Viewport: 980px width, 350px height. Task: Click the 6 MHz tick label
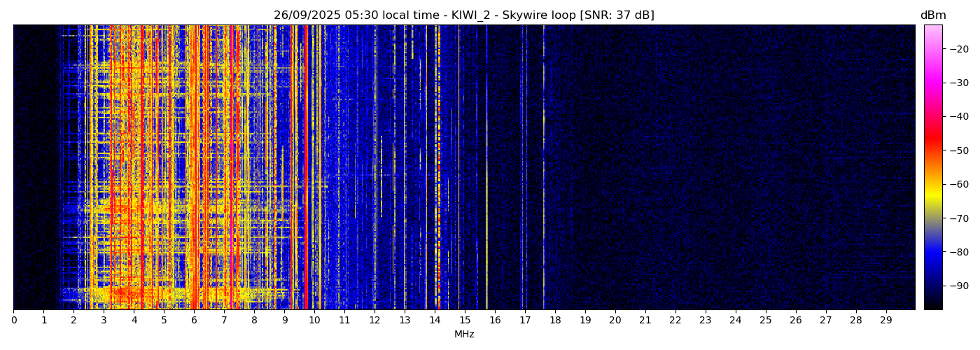[x=194, y=320]
